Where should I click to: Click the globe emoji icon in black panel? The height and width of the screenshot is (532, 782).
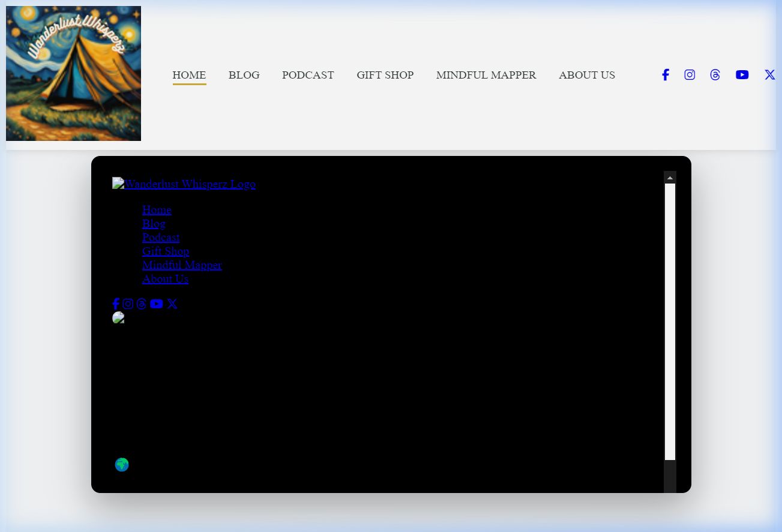click(122, 465)
